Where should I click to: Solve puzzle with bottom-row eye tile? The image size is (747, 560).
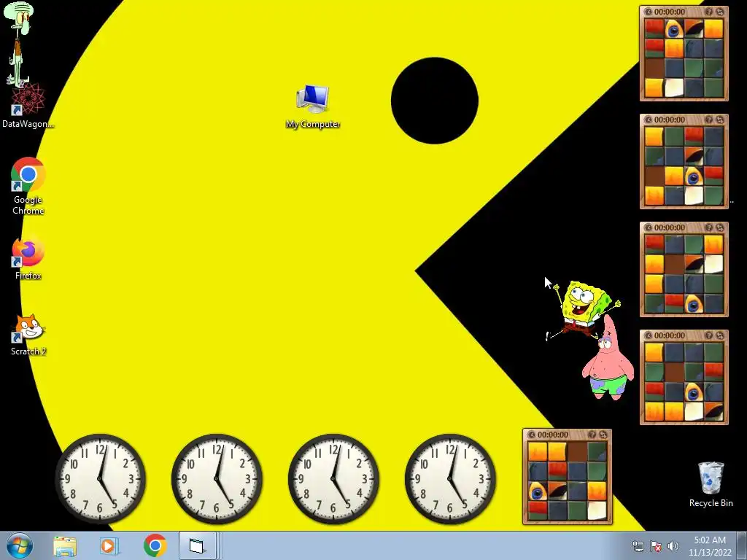pyautogui.click(x=720, y=227)
